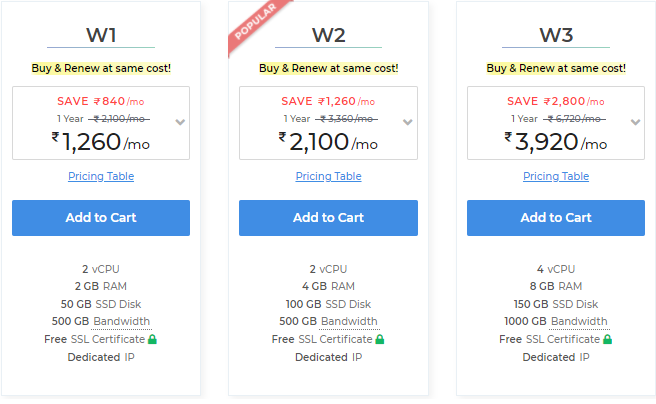The width and height of the screenshot is (656, 404).
Task: Select the W1 plan heading
Action: point(101,35)
